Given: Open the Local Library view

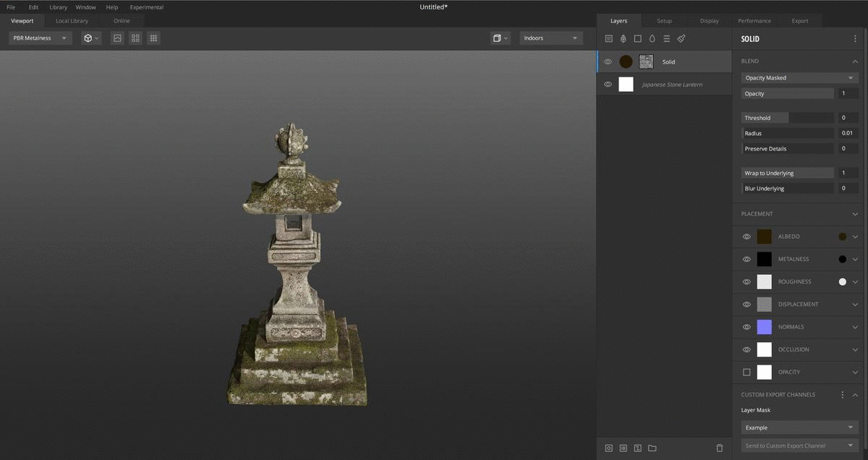Looking at the screenshot, I should pyautogui.click(x=72, y=21).
